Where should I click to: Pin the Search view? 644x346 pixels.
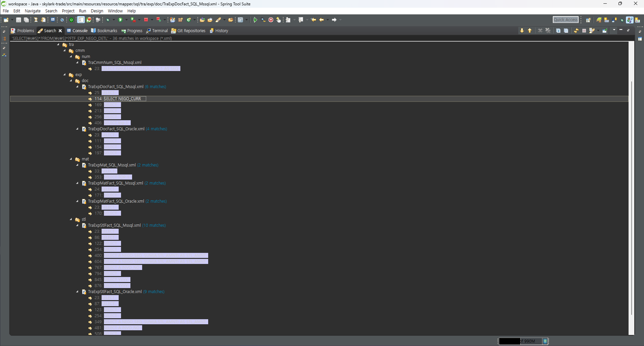click(605, 30)
